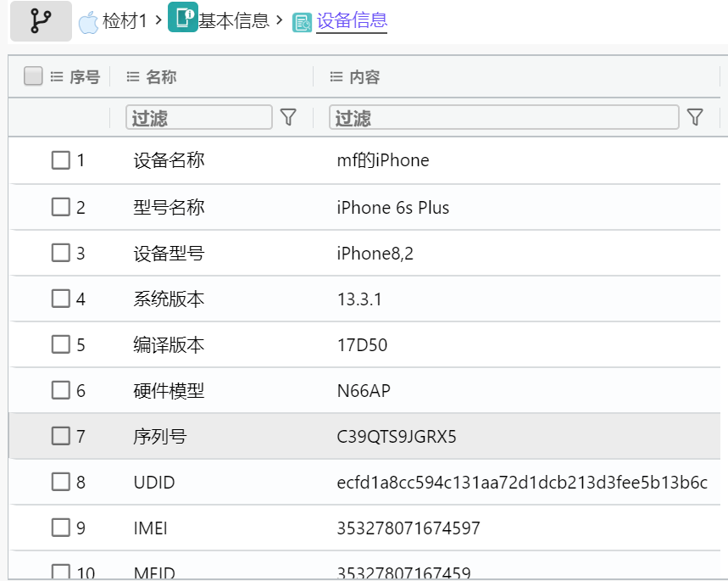
Task: Open the 内容 column menu icon
Action: [336, 76]
